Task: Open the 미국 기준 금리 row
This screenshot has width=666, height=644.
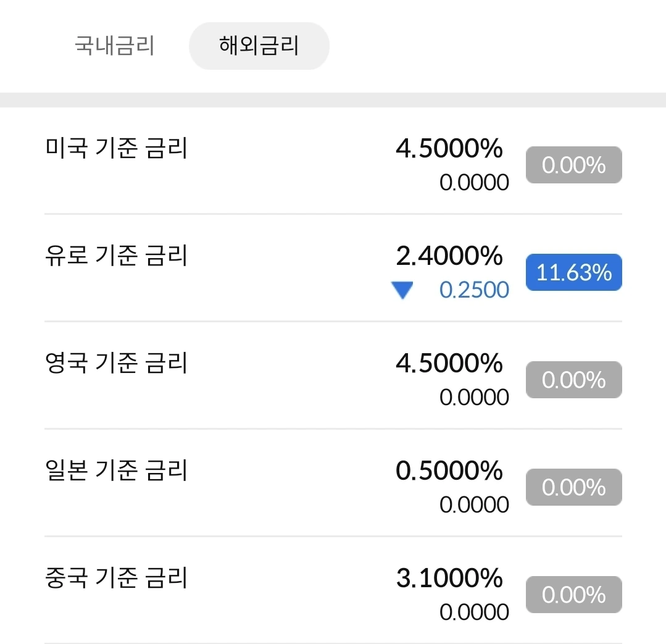Action: point(117,149)
